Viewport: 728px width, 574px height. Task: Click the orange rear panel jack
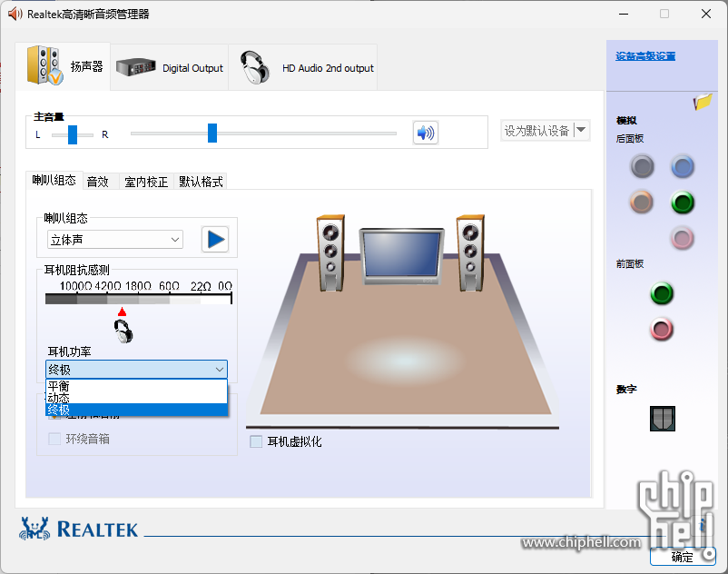point(642,203)
